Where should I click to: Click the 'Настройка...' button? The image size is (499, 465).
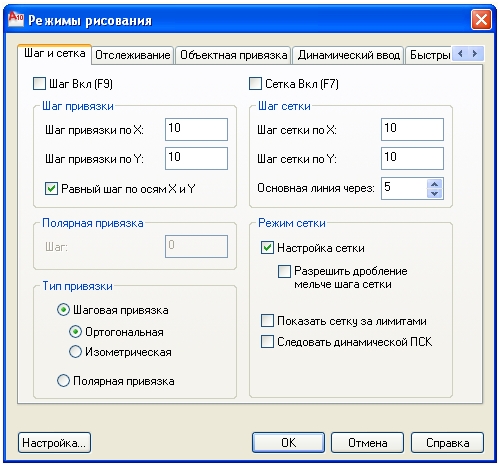click(x=54, y=443)
